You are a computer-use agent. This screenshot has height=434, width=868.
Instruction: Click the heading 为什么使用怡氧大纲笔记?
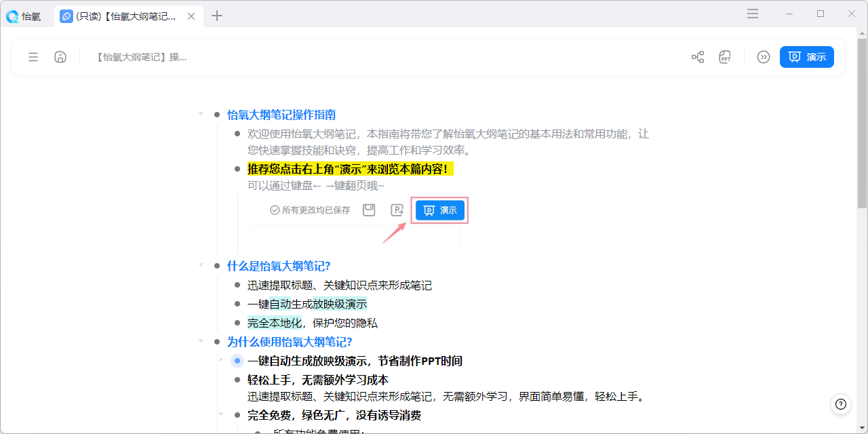point(290,342)
